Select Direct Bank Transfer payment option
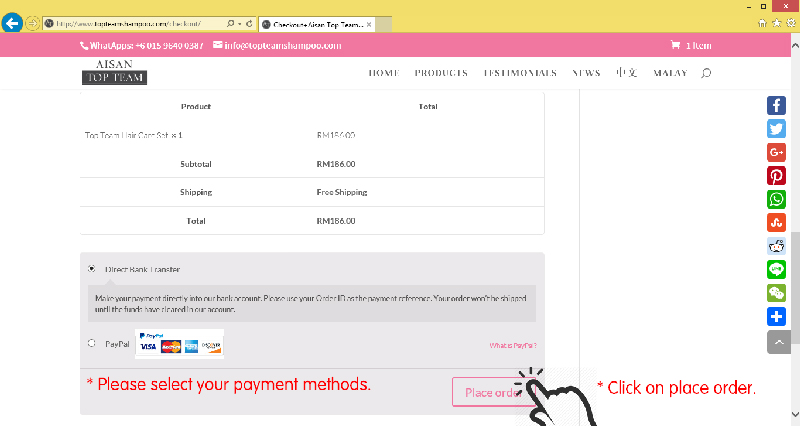 pyautogui.click(x=92, y=268)
